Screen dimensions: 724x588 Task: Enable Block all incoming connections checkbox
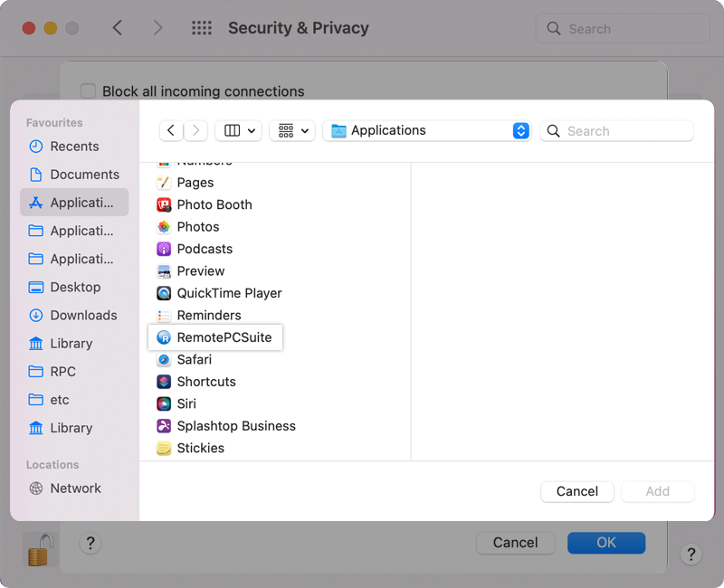(88, 90)
